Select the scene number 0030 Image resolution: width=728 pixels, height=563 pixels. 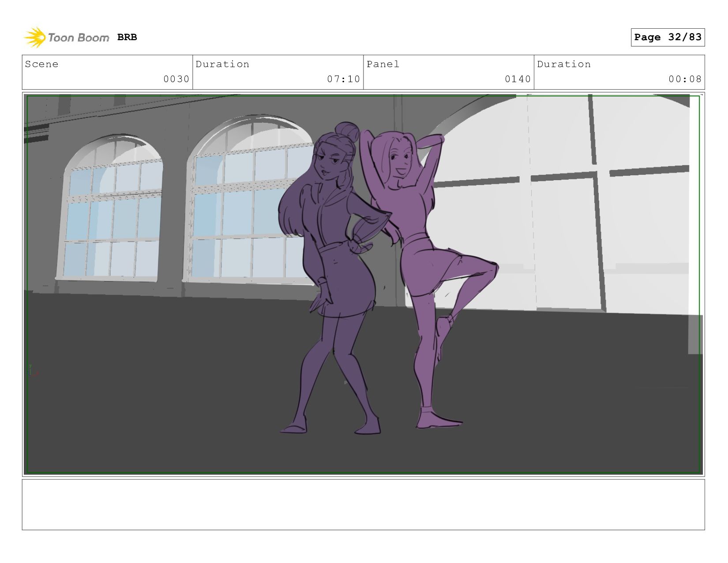(x=176, y=79)
